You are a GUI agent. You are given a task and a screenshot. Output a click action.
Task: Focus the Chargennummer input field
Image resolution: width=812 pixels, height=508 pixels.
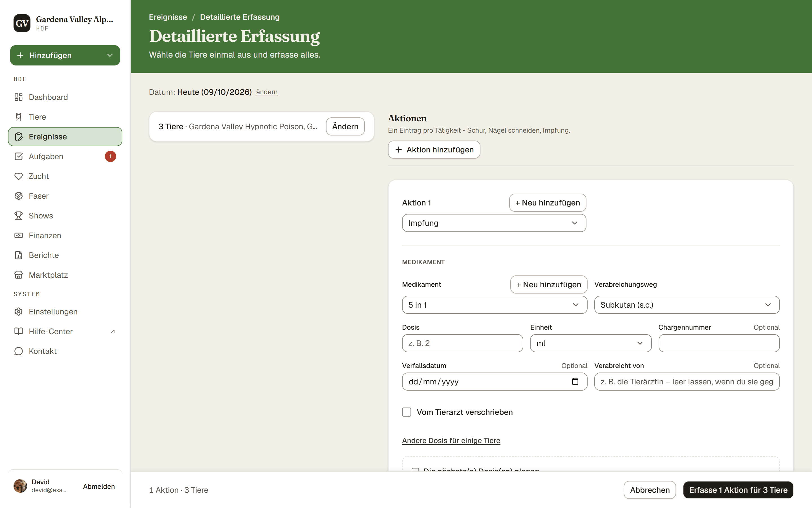pyautogui.click(x=719, y=343)
